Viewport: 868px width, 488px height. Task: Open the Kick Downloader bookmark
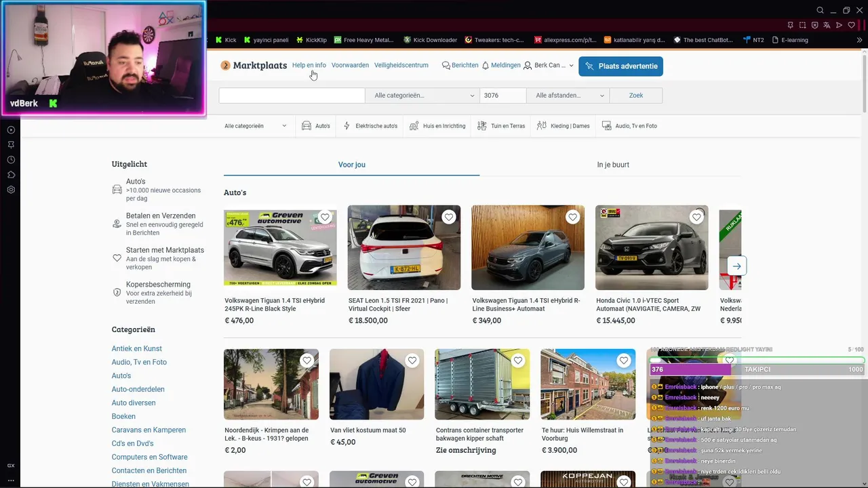coord(430,40)
